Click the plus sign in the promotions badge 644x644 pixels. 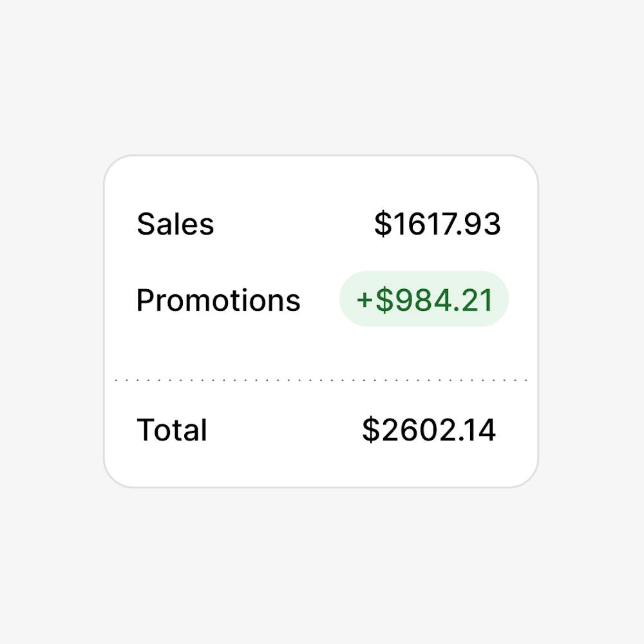[x=365, y=301]
